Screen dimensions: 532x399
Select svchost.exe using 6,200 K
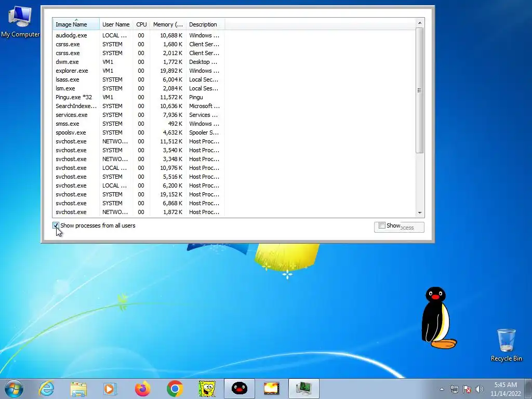coord(138,185)
